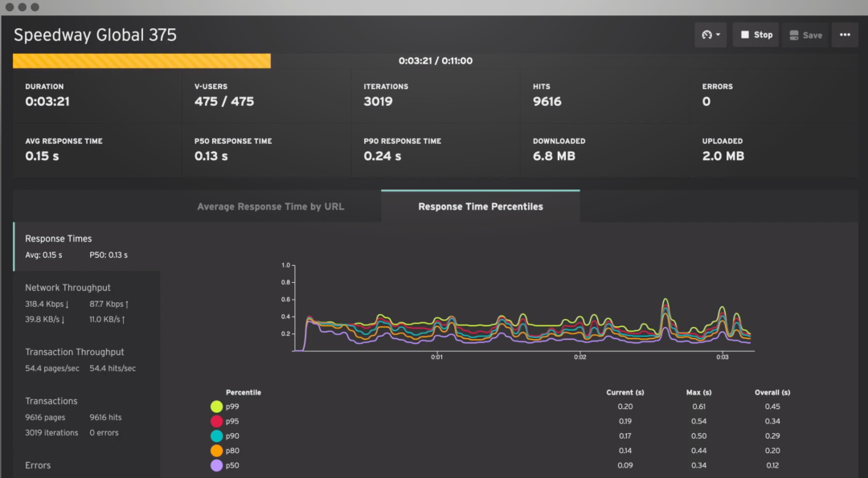This screenshot has height=478, width=868.
Task: Hide the p80 orange series
Action: [216, 451]
